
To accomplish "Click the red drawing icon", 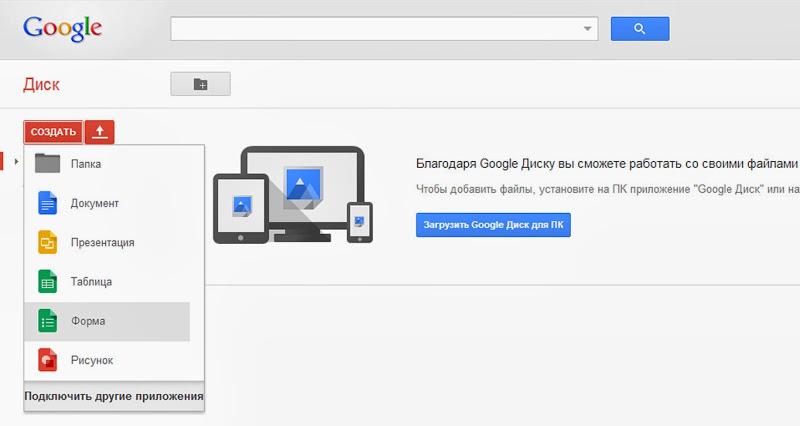I will (x=47, y=360).
